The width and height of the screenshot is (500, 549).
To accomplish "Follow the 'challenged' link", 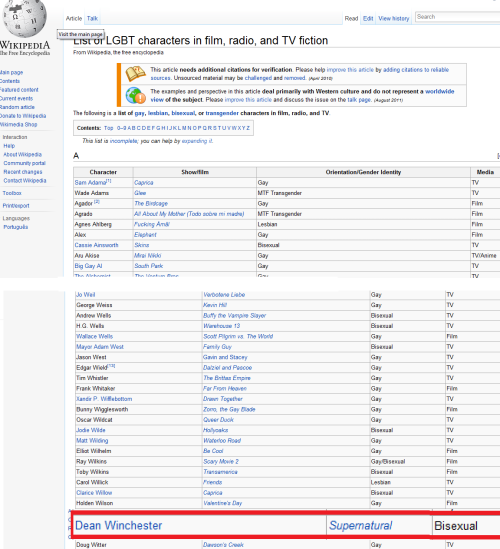I will (258, 78).
